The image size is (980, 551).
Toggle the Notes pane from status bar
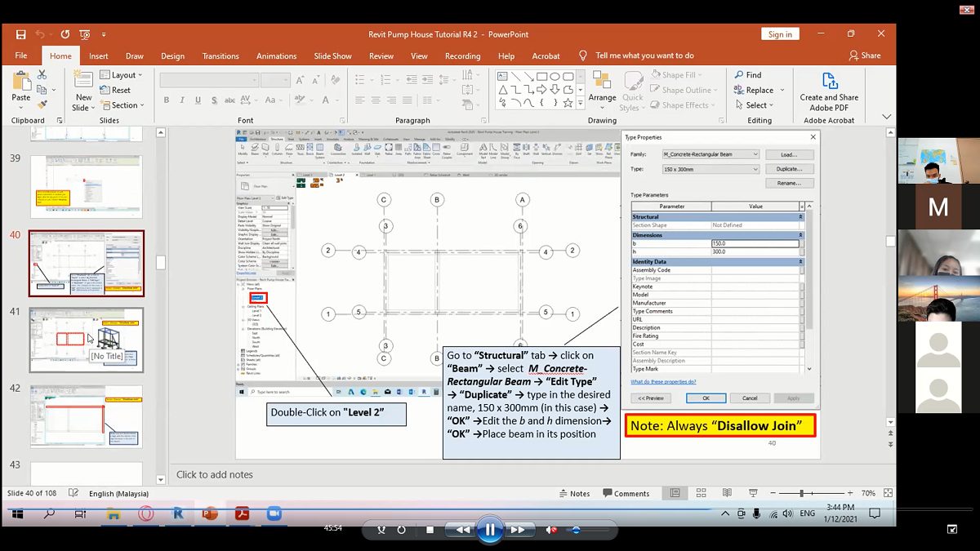click(574, 493)
